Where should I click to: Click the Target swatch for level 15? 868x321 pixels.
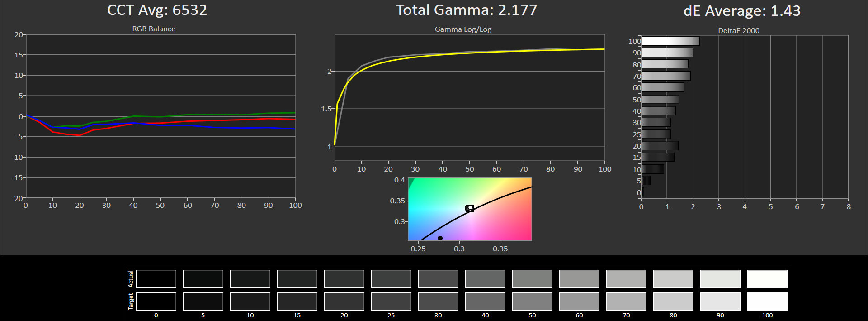[297, 302]
